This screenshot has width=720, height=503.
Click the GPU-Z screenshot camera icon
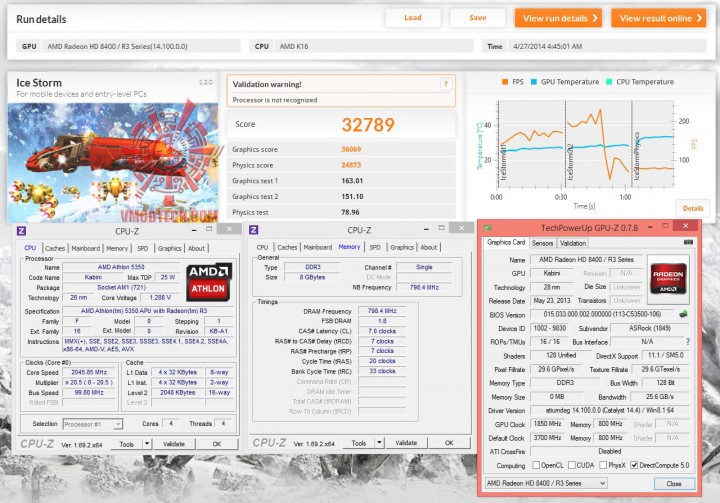(x=688, y=242)
